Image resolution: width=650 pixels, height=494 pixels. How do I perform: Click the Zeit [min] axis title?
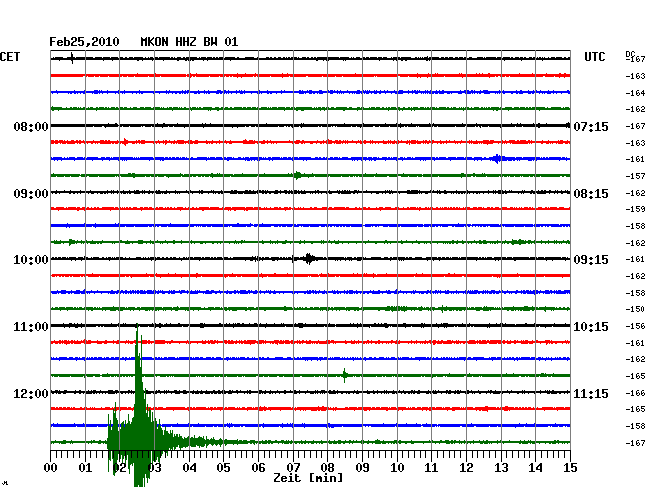click(308, 478)
